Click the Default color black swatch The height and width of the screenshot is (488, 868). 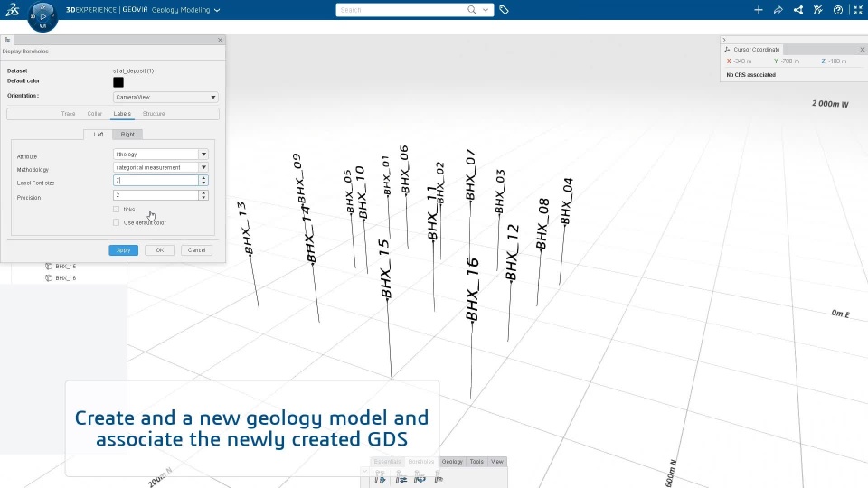tap(118, 82)
